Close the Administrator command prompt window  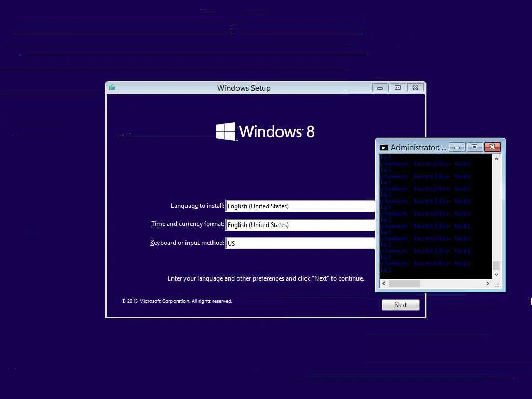coord(493,147)
